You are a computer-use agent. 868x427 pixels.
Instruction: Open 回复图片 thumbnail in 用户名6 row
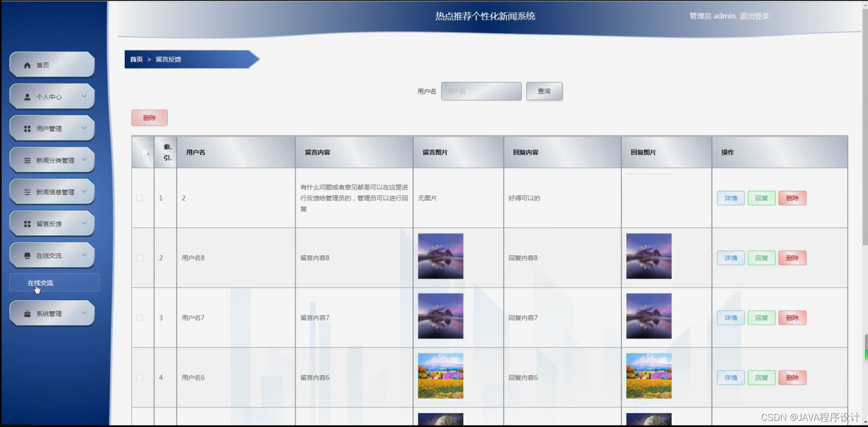pyautogui.click(x=649, y=376)
